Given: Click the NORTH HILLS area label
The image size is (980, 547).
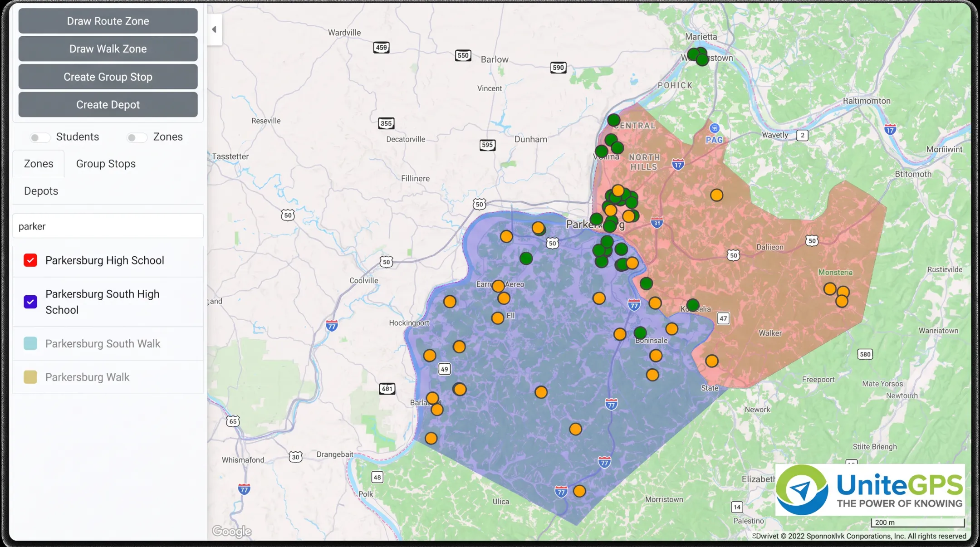Looking at the screenshot, I should pos(644,162).
